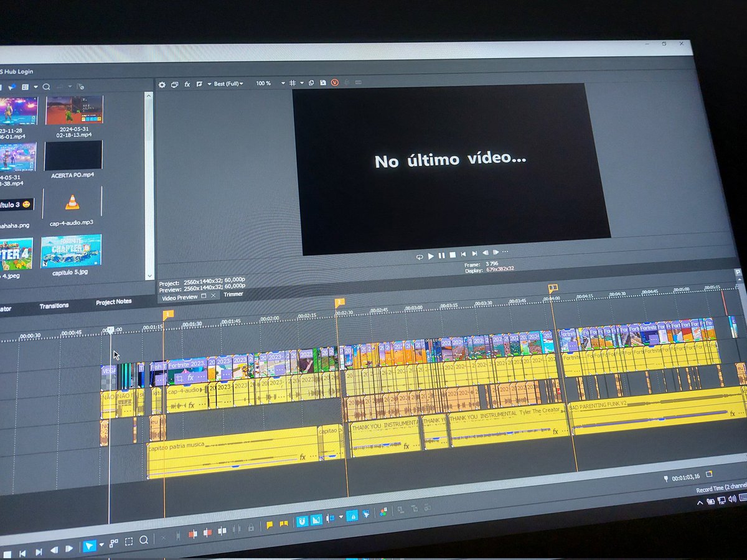Image resolution: width=747 pixels, height=560 pixels.
Task: Go to end in timeline transport
Action: click(x=38, y=552)
